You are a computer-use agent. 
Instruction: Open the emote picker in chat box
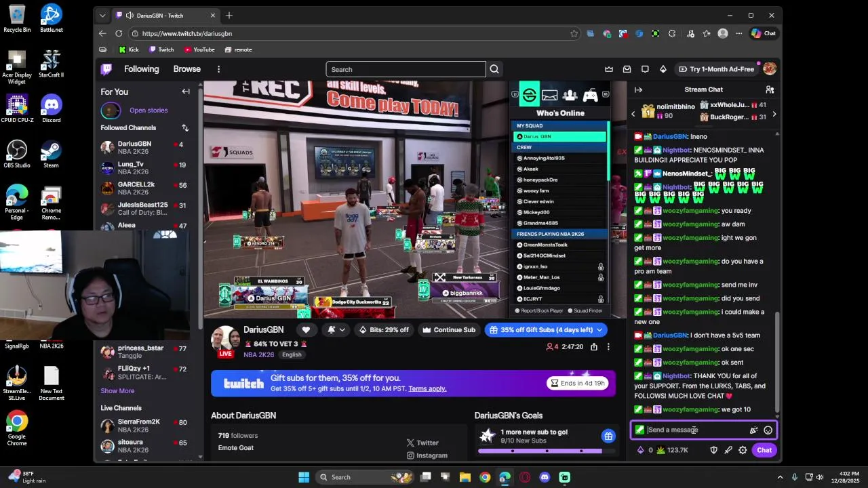coord(768,430)
